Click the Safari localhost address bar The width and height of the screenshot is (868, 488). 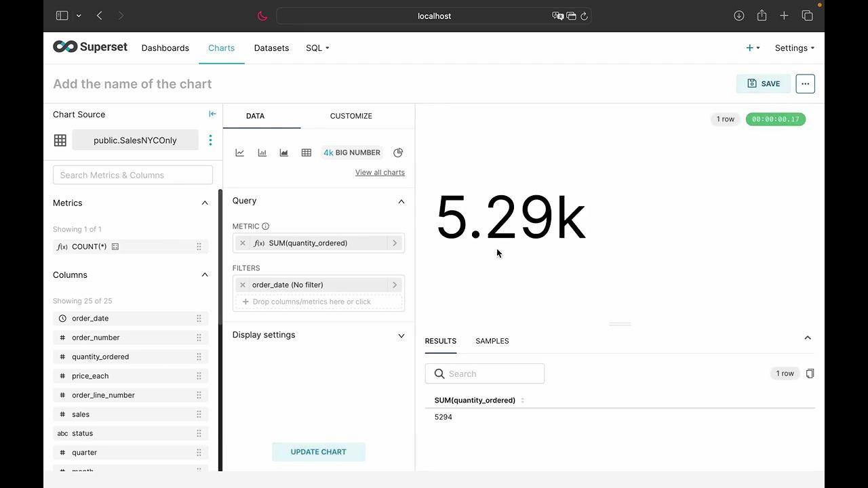434,16
